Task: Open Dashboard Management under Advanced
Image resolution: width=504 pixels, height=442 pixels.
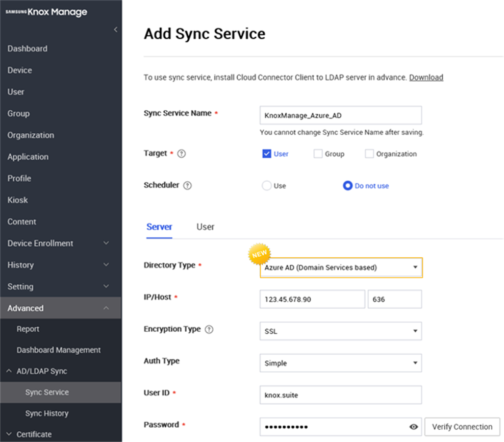Action: tap(59, 350)
